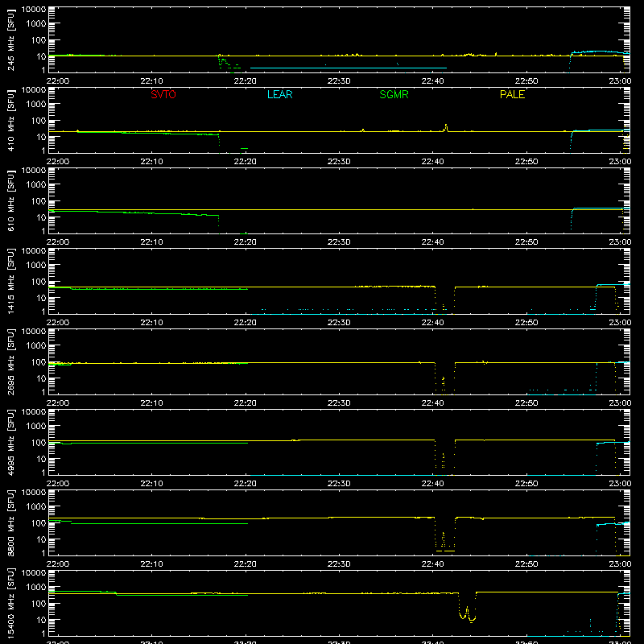Click 23:00 tick under the 4995 MHz plot
644x644 pixels.
[620, 484]
